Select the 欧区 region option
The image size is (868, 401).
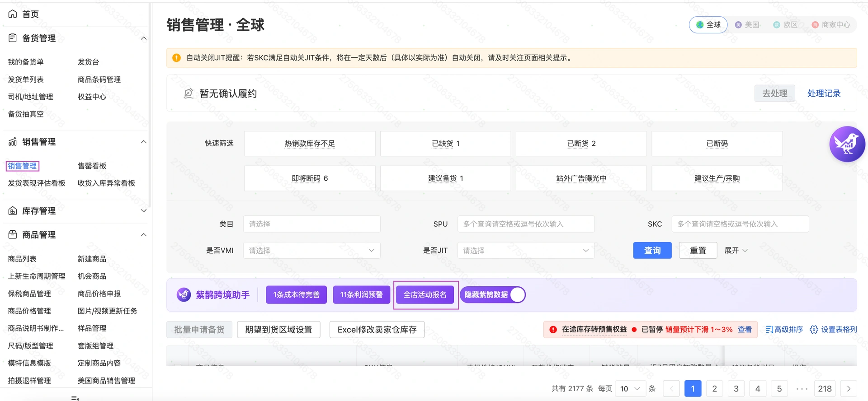(x=785, y=25)
